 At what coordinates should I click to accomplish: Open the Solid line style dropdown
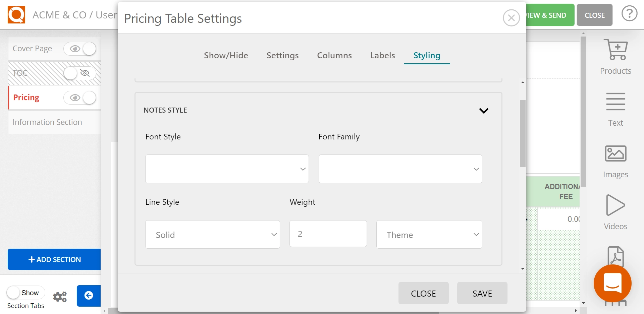[212, 235]
